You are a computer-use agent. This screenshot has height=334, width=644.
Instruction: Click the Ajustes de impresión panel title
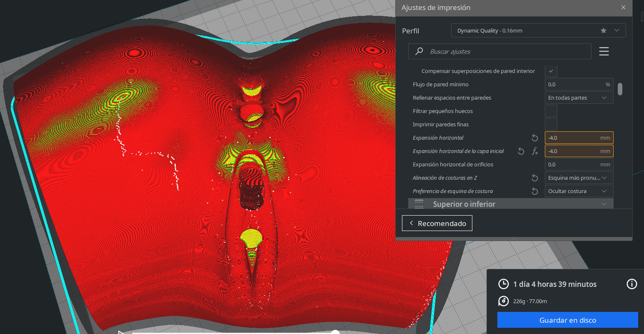pyautogui.click(x=436, y=8)
